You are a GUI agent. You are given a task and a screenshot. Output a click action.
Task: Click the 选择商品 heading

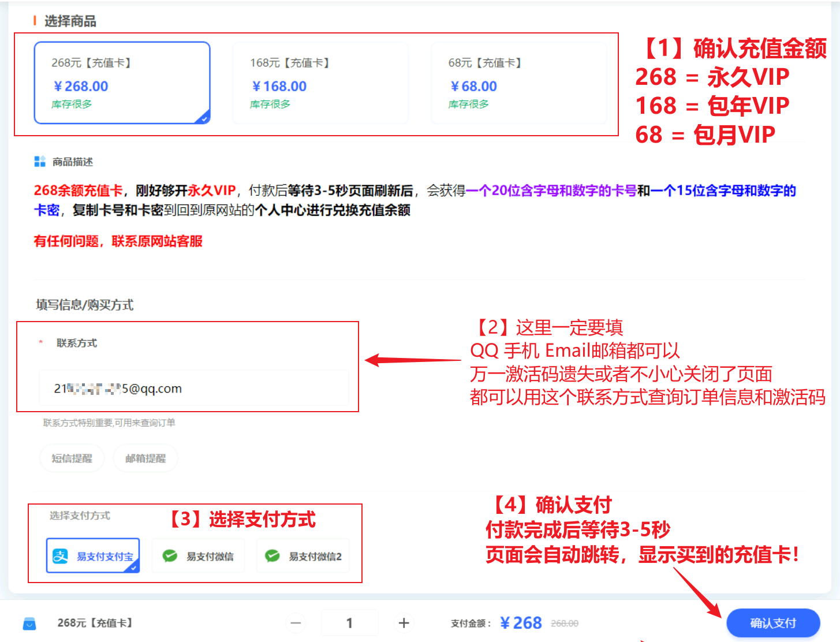pos(70,21)
